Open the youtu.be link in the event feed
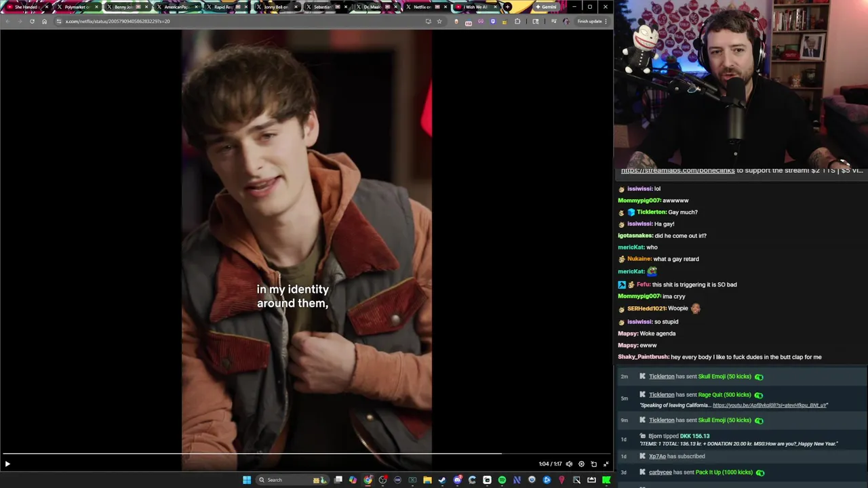The image size is (868, 488). (770, 405)
